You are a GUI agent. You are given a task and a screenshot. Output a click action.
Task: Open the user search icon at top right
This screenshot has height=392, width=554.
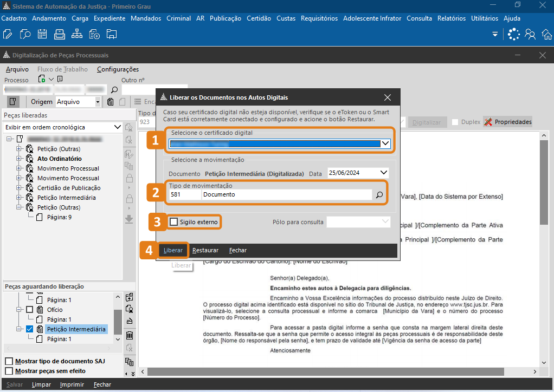pos(530,34)
